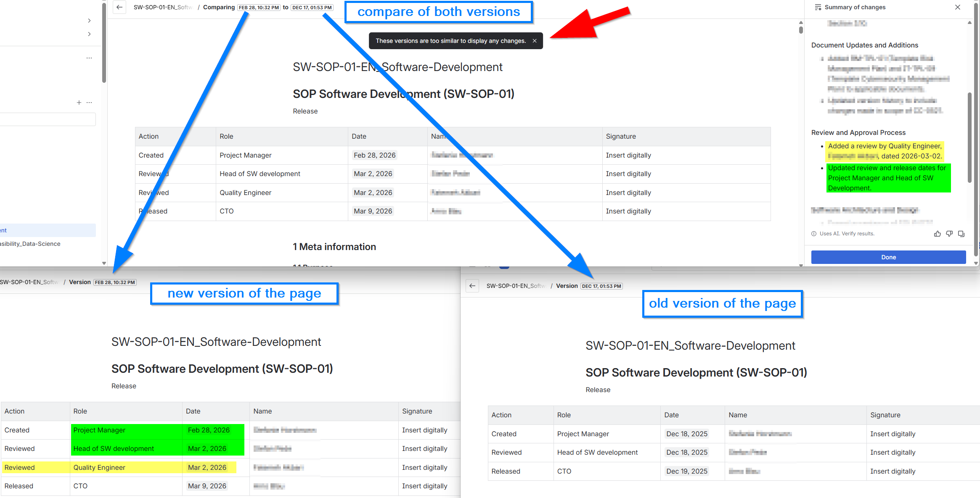This screenshot has height=498, width=980.
Task: Click the 'Feb 28, 2026' date in the comparison table
Action: pos(374,155)
